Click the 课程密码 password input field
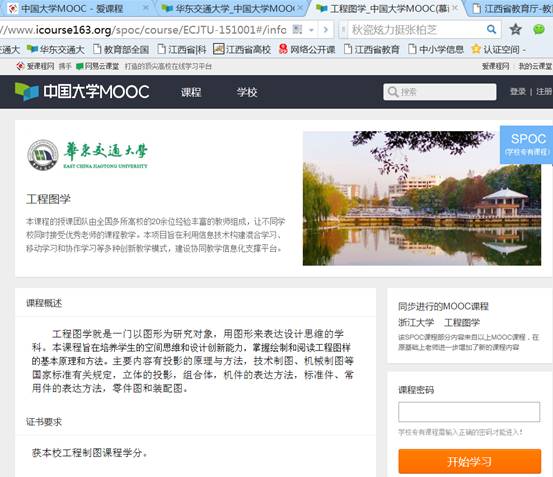The image size is (553, 477). [469, 412]
